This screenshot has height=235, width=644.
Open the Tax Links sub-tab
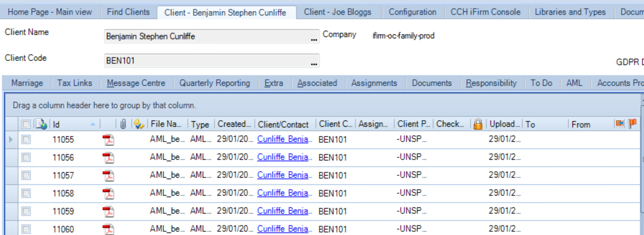(74, 83)
